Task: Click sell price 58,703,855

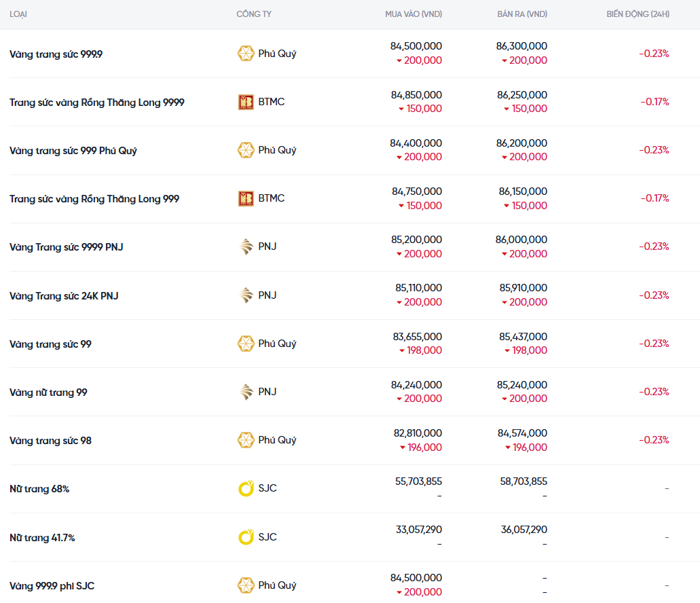Action: point(523,481)
